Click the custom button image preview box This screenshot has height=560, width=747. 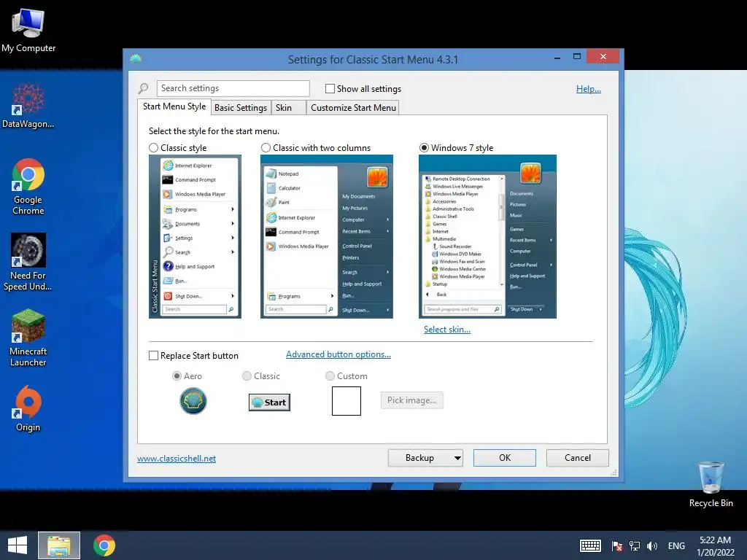347,401
